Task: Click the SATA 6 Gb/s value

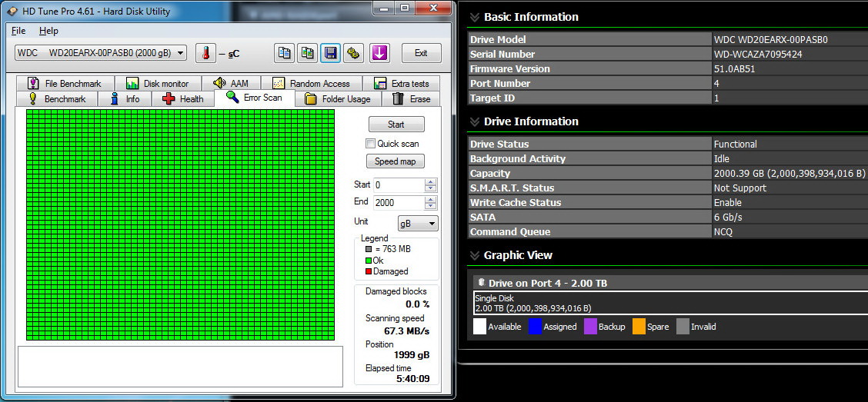Action: pyautogui.click(x=728, y=218)
